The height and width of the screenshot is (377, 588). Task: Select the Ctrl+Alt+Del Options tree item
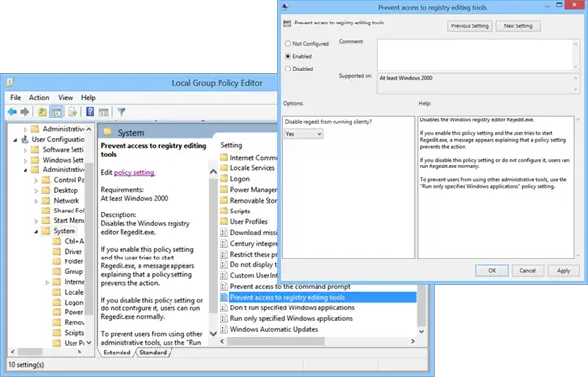pos(74,241)
